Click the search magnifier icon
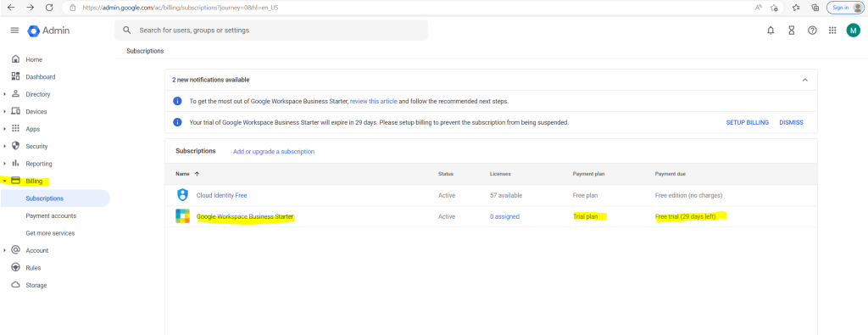868x335 pixels. 127,31
